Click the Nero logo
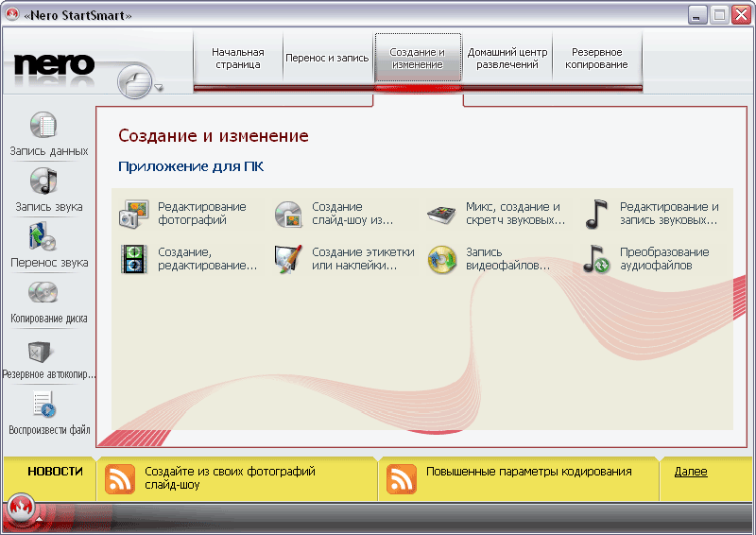Screen dimensions: 756x535 click(x=54, y=65)
